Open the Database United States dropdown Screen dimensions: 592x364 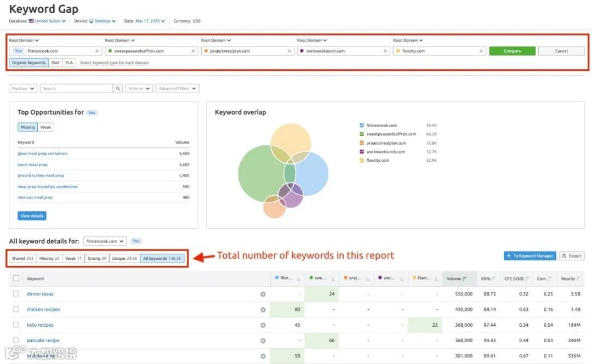[x=47, y=21]
